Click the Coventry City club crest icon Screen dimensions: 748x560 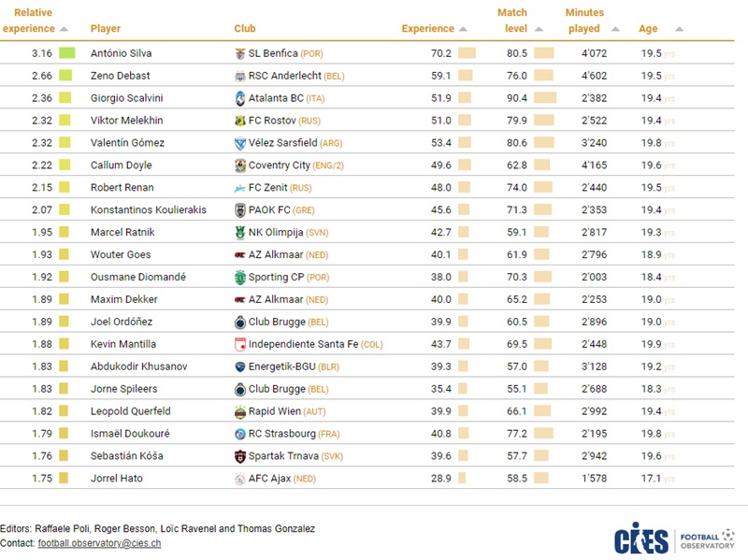[x=240, y=165]
